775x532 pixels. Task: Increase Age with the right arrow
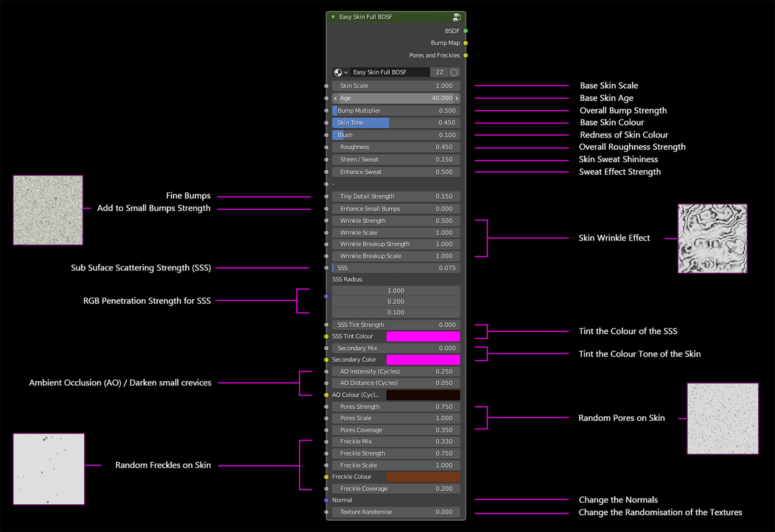[457, 98]
